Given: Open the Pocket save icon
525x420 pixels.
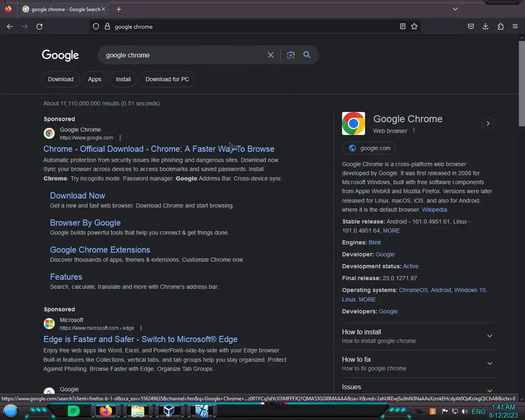Looking at the screenshot, I should pyautogui.click(x=471, y=26).
